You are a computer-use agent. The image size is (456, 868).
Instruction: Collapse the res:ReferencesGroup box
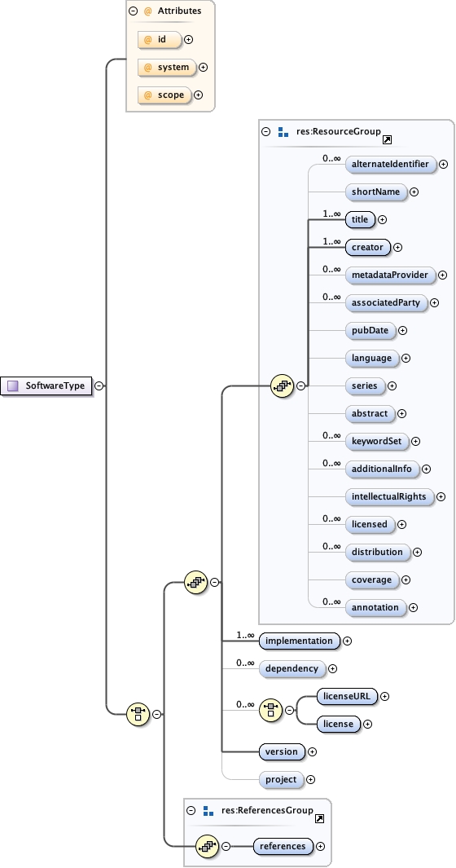click(x=191, y=810)
